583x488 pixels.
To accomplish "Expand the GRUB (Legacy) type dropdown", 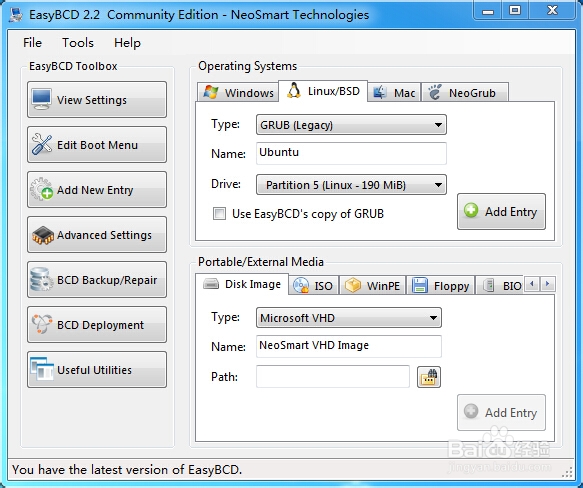I will click(351, 125).
